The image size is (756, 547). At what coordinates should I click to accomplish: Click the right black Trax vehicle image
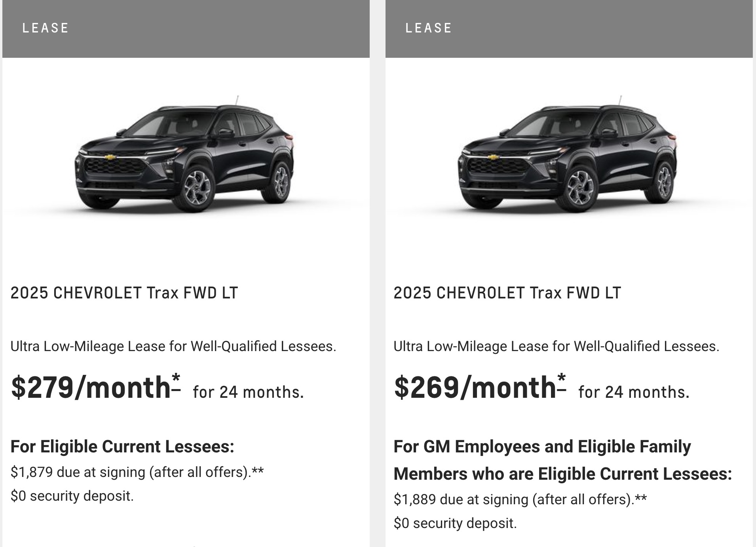568,154
